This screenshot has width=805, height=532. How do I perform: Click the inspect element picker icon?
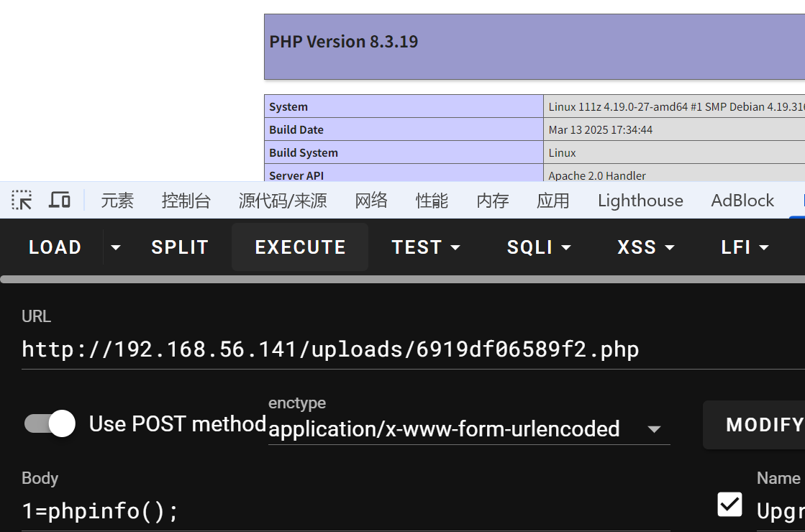(22, 200)
